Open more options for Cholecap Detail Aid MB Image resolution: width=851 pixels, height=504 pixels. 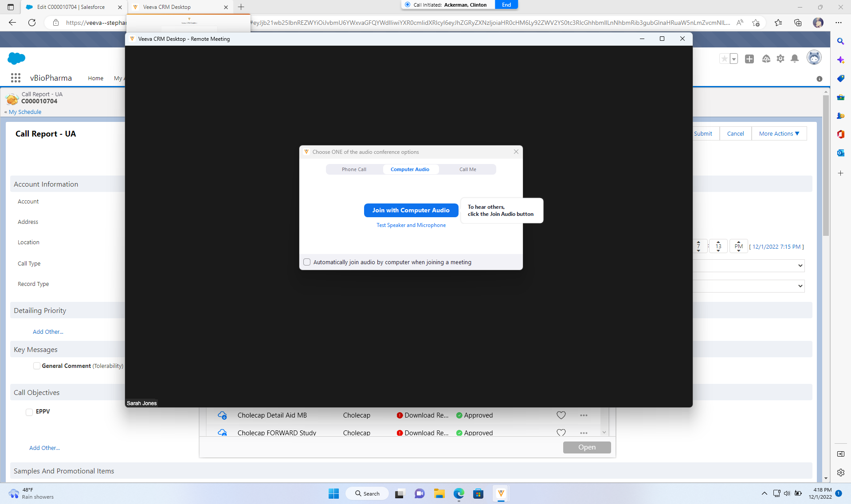[x=584, y=415]
